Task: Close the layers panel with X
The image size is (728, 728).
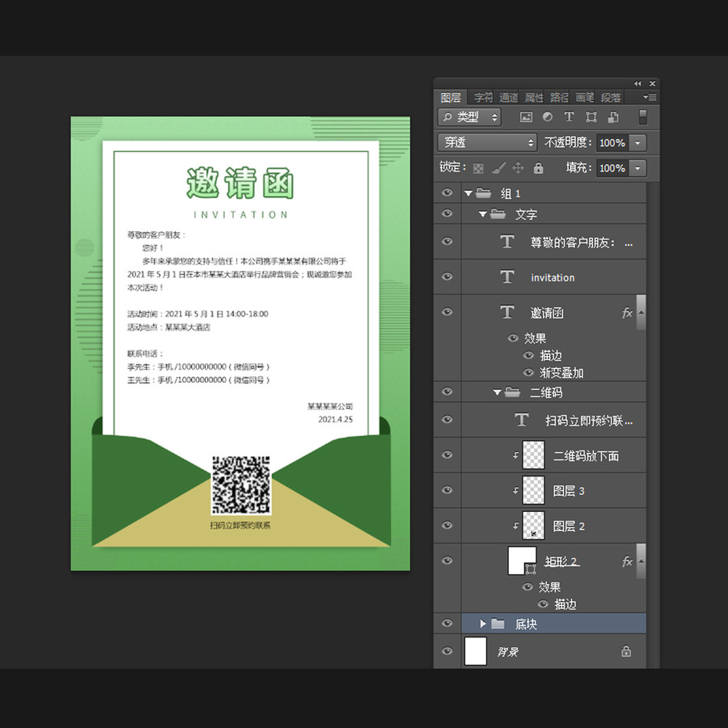Action: pos(652,83)
